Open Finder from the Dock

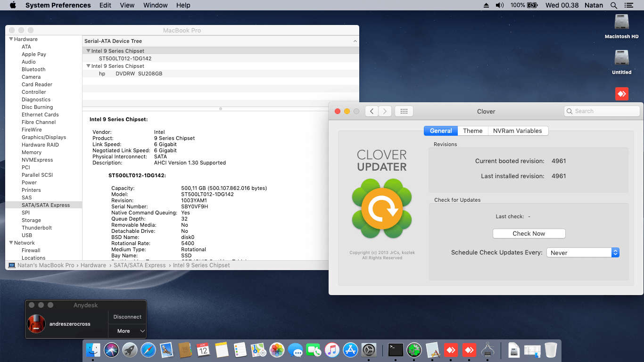[x=93, y=350]
